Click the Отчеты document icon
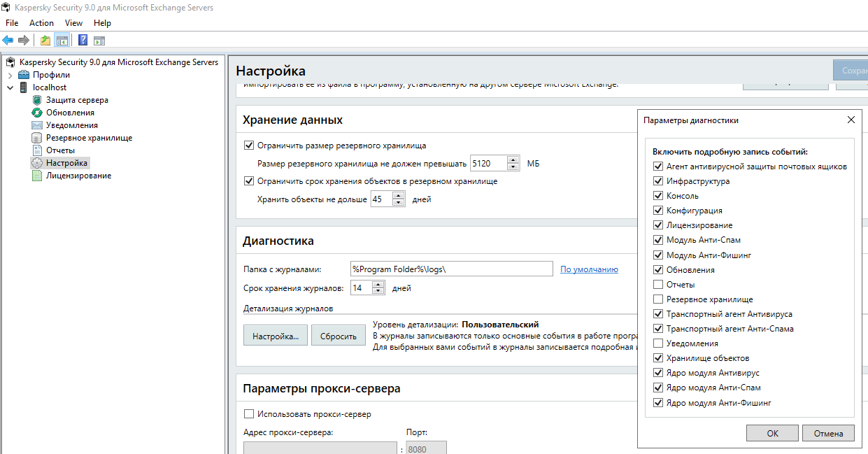This screenshot has height=454, width=868. [37, 150]
